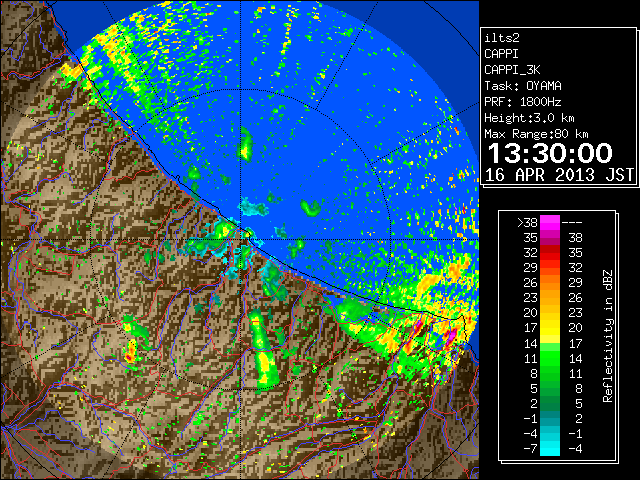This screenshot has height=480, width=640.
Task: Click the 'Reflectivity in dBZ' legend title
Action: (608, 336)
